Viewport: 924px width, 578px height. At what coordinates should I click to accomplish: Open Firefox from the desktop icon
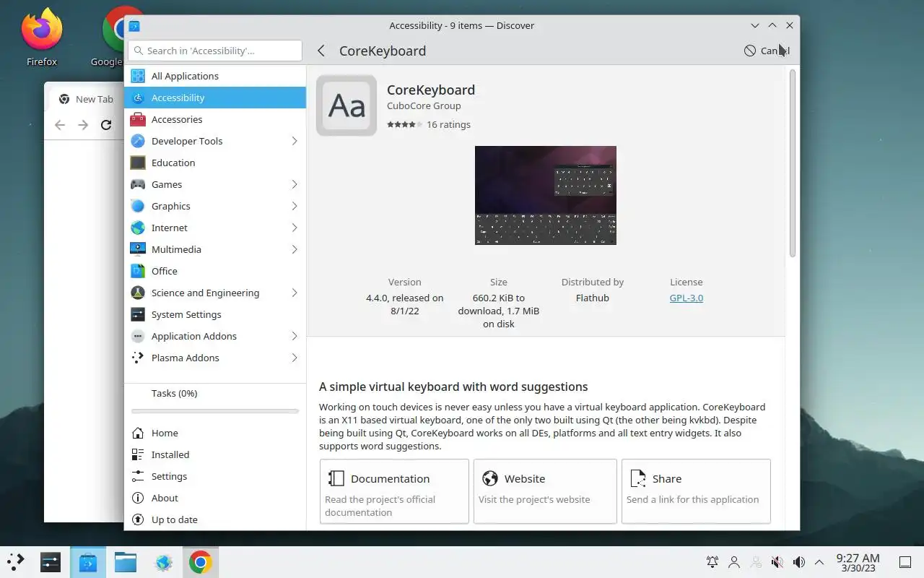(42, 36)
